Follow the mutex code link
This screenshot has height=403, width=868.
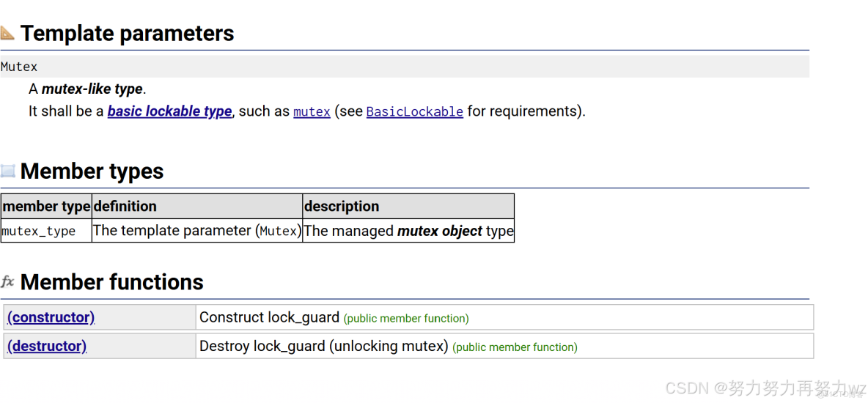point(312,112)
